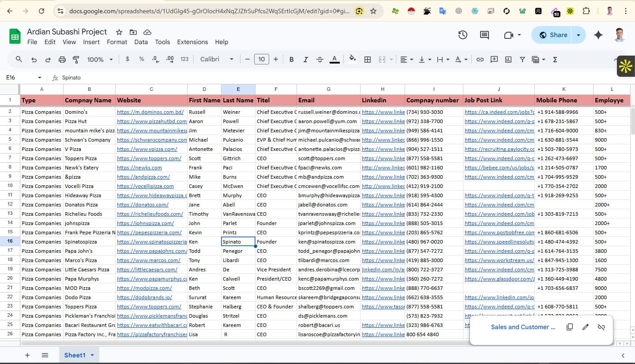Format selection as currency
Screen dimensions: 635x364
(128, 59)
